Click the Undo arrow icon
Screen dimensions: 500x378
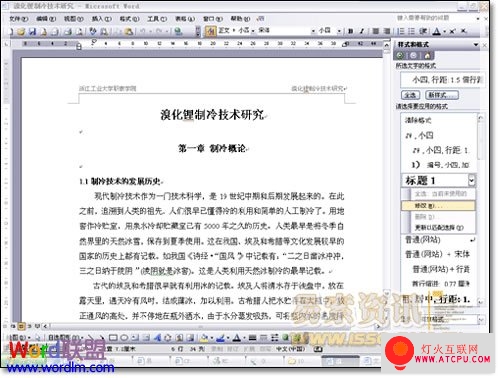pos(143,32)
